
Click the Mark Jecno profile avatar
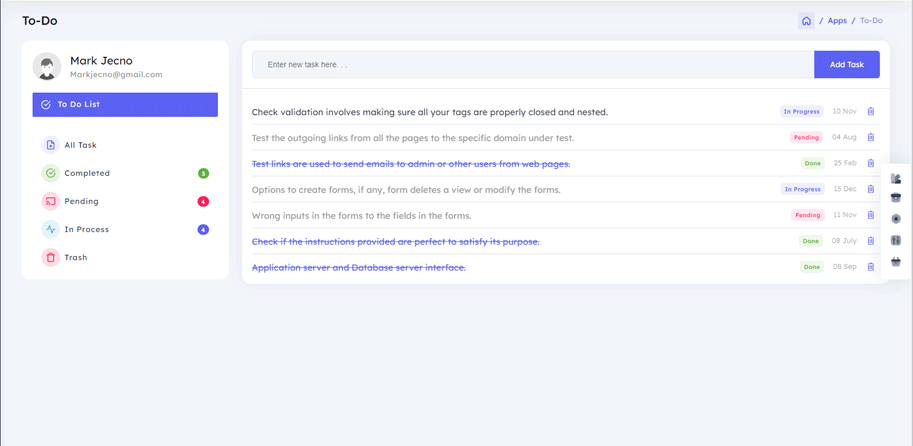click(x=47, y=66)
